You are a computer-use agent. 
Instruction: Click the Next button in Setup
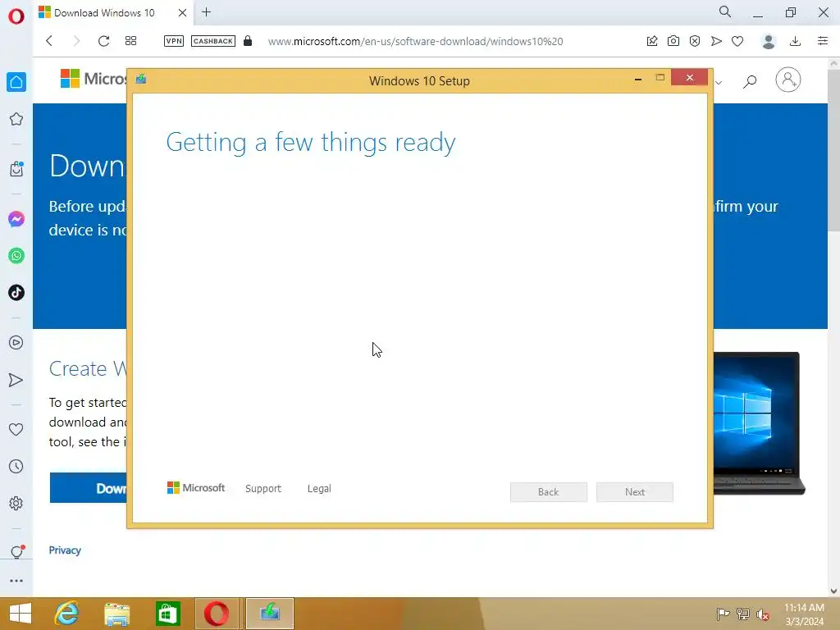[x=635, y=492]
